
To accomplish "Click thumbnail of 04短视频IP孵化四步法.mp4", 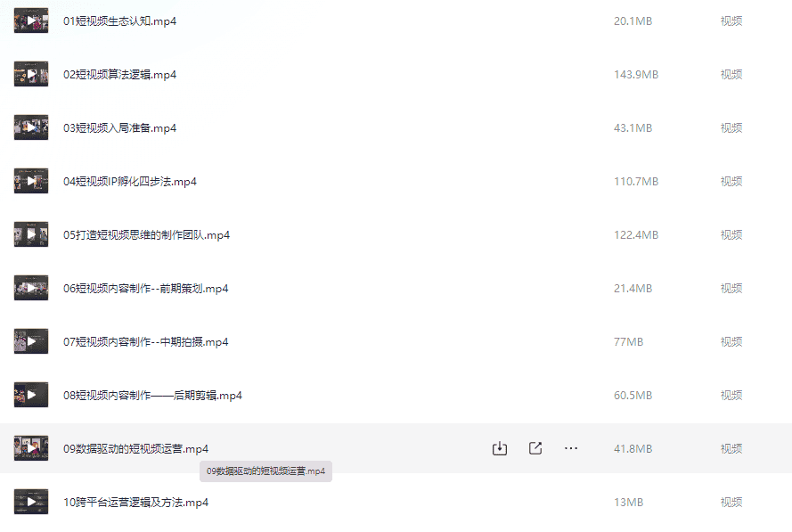I will point(31,182).
